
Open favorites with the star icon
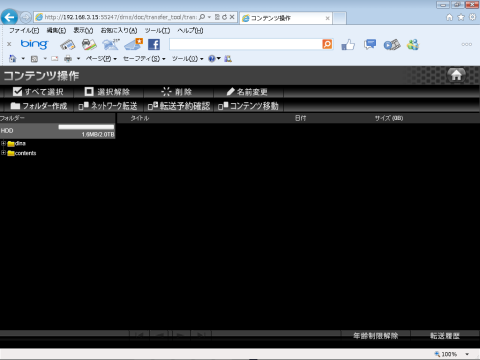461,17
